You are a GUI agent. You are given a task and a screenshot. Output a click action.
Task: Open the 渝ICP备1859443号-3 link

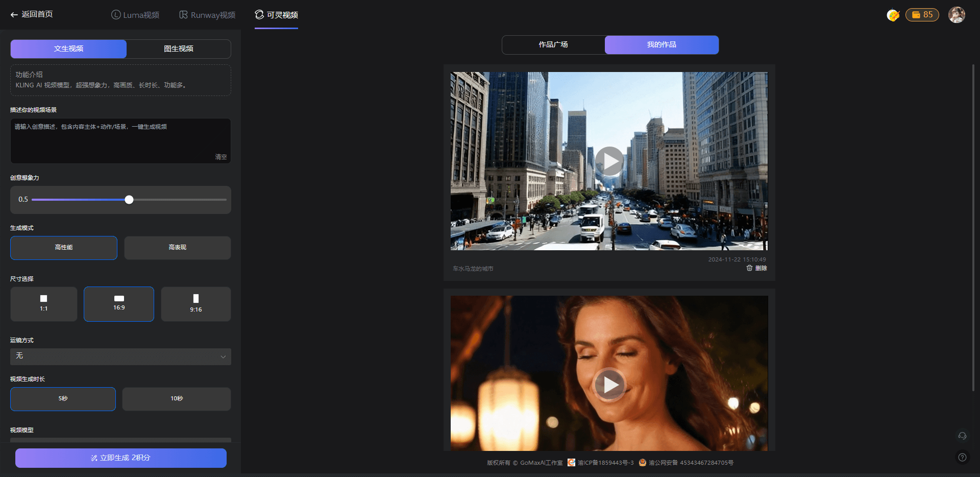click(x=605, y=463)
